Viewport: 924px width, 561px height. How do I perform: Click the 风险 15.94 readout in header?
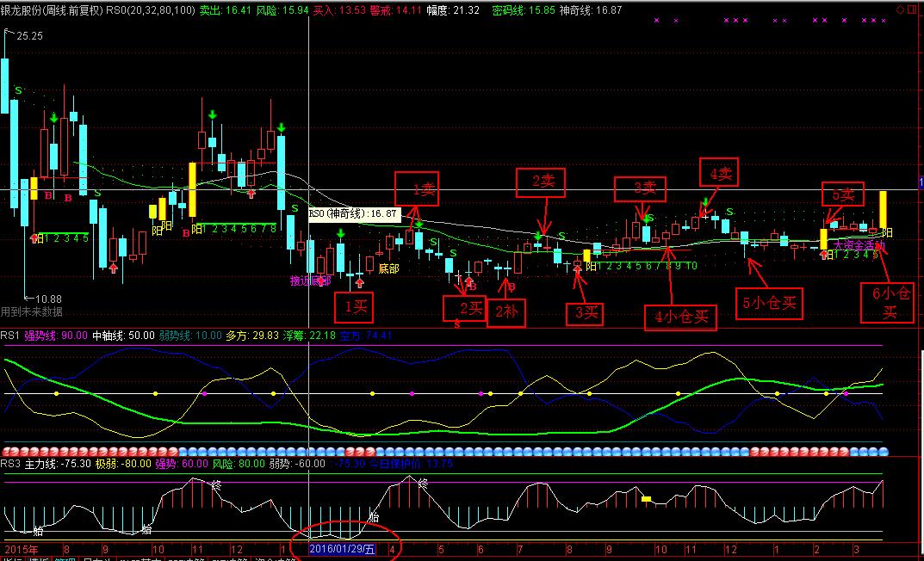pos(282,10)
